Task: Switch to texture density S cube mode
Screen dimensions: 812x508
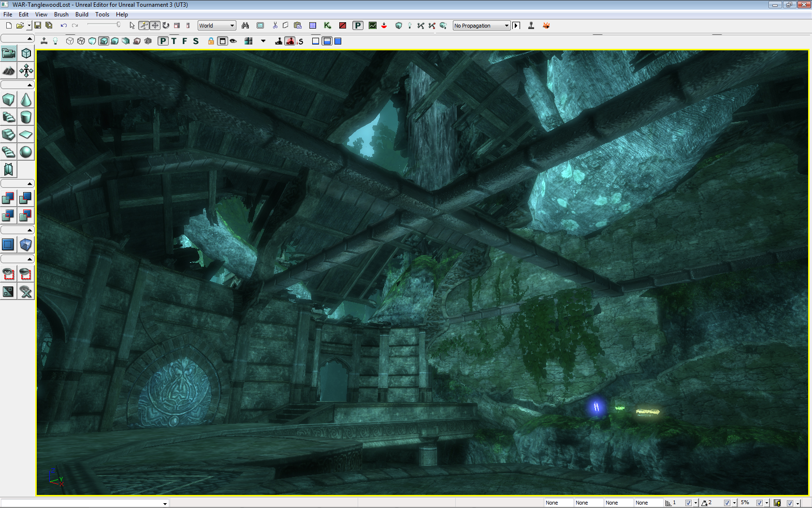Action: tap(148, 41)
